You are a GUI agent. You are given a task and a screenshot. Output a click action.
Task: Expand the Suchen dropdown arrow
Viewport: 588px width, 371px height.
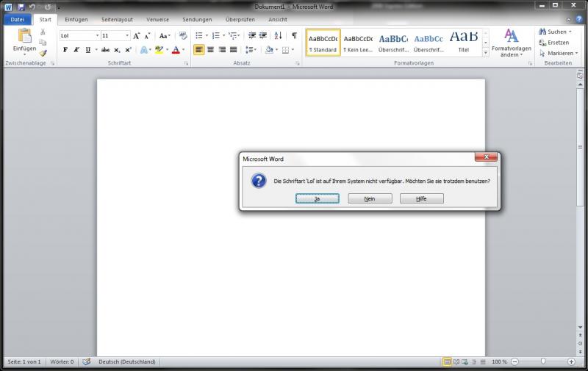click(x=570, y=32)
